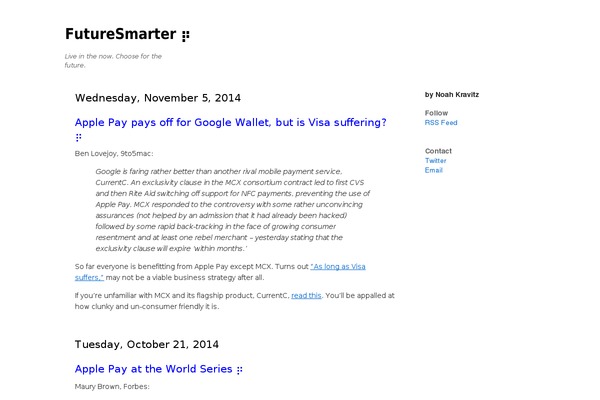Open the Apple Pay Google Wallet article headline

pos(230,122)
